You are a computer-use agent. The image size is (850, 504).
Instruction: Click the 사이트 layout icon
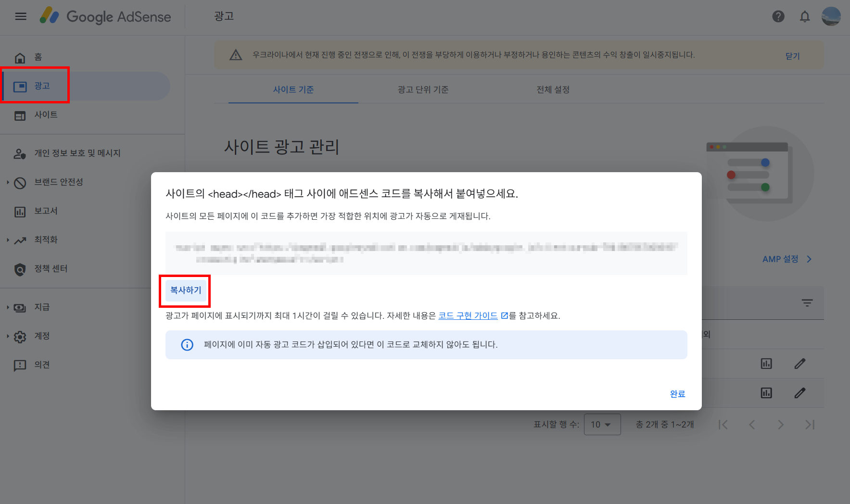(20, 115)
